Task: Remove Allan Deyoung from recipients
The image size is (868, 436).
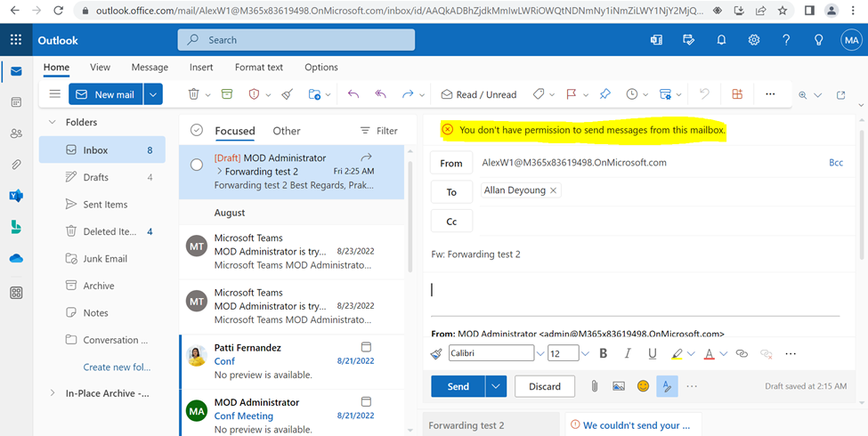Action: click(553, 190)
